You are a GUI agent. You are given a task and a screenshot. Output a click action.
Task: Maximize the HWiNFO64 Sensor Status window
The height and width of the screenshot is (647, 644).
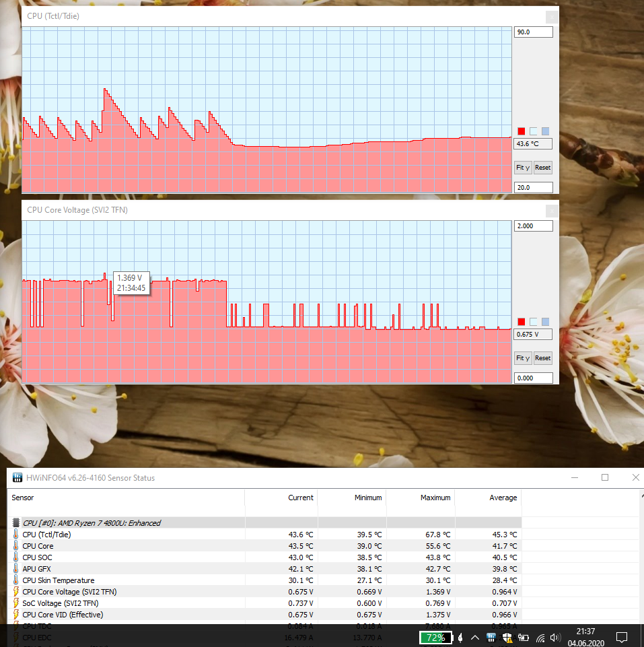[605, 477]
